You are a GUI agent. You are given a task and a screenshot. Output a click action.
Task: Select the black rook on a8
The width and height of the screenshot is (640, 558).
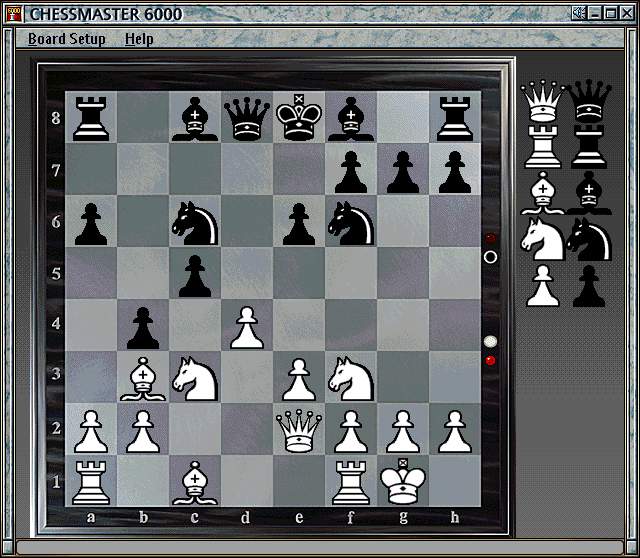pyautogui.click(x=91, y=118)
